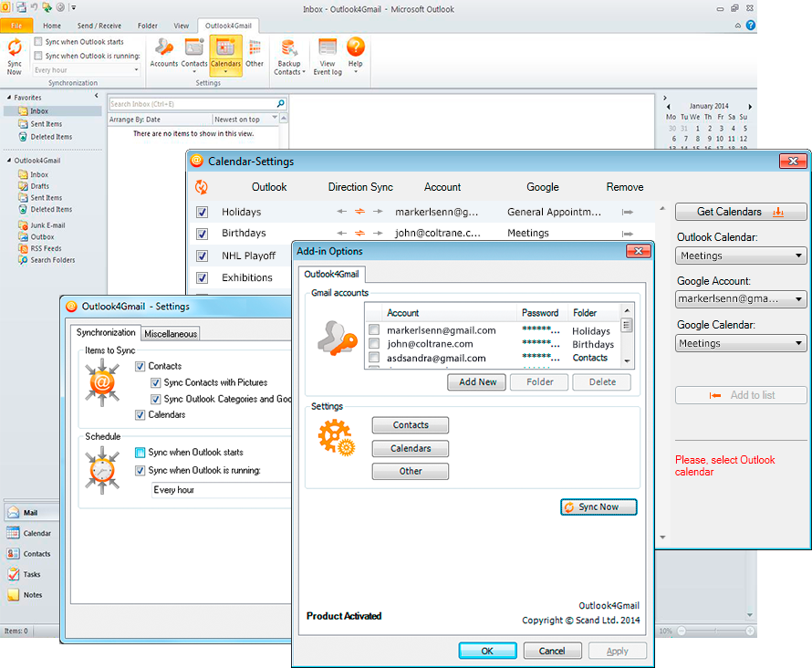Uncheck the Holidays calendar checkbox
The height and width of the screenshot is (668, 812).
(203, 213)
